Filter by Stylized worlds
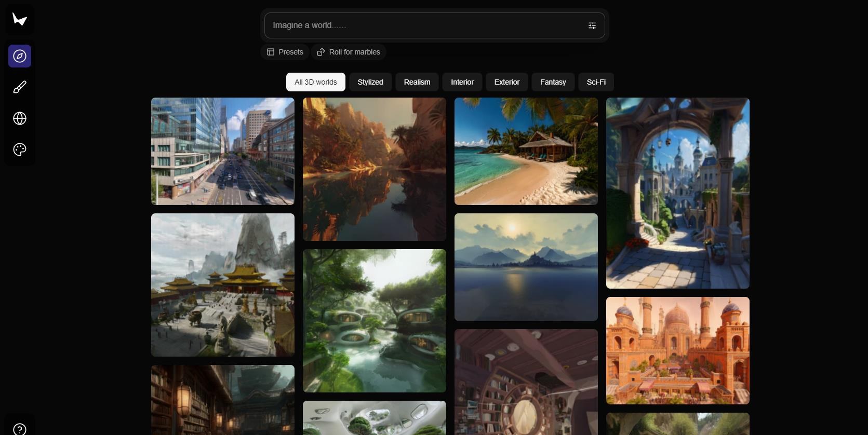This screenshot has height=435, width=868. [x=370, y=82]
